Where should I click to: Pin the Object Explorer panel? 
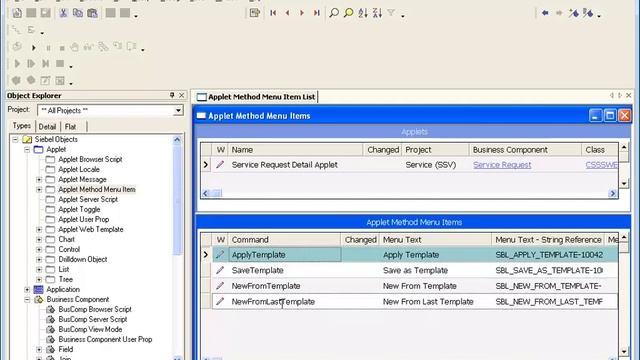[172, 95]
